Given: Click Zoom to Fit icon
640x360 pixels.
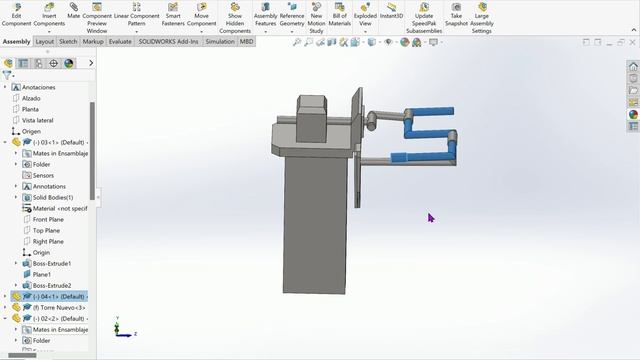Looking at the screenshot, I should [x=297, y=42].
